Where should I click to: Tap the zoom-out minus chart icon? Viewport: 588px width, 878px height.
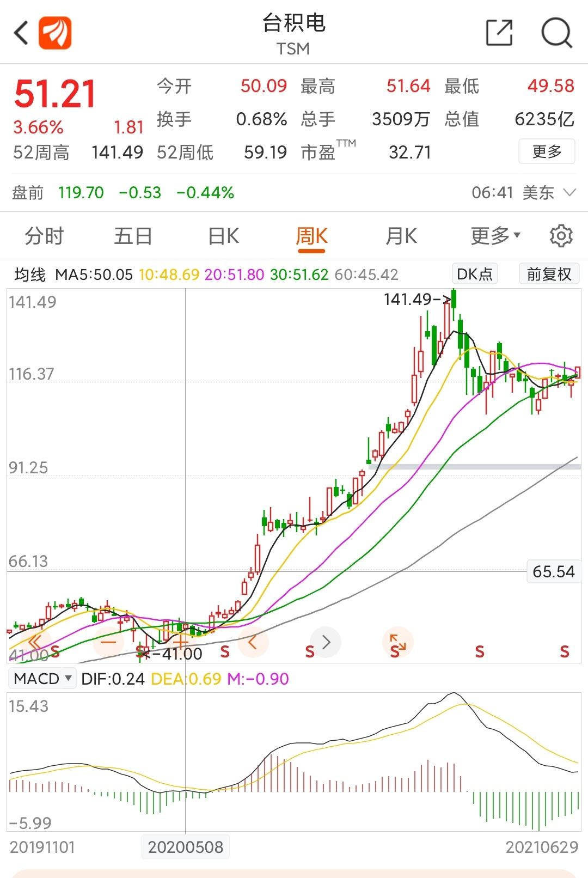(108, 642)
